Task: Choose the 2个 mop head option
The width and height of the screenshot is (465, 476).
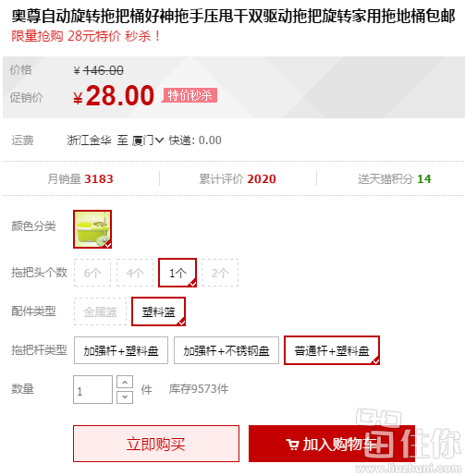Action: pos(220,273)
